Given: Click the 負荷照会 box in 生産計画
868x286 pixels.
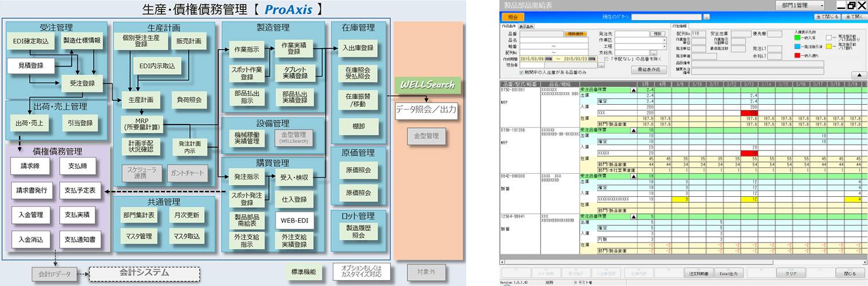Looking at the screenshot, I should click(x=190, y=100).
